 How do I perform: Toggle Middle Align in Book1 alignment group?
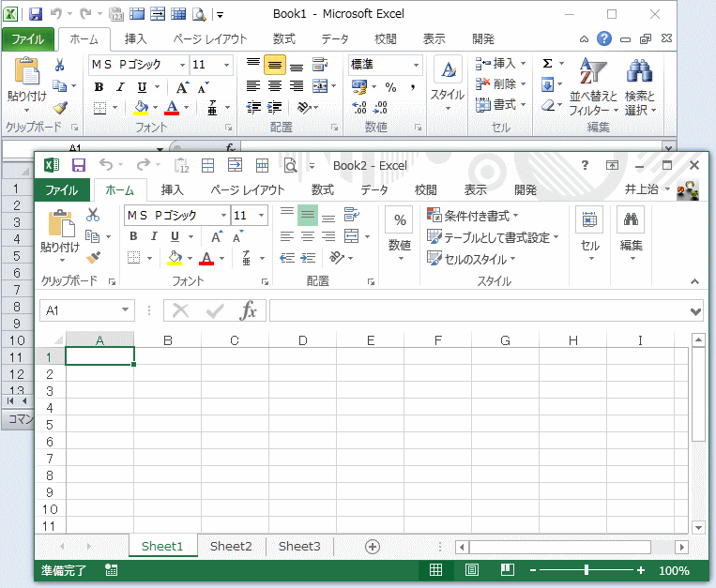point(275,65)
